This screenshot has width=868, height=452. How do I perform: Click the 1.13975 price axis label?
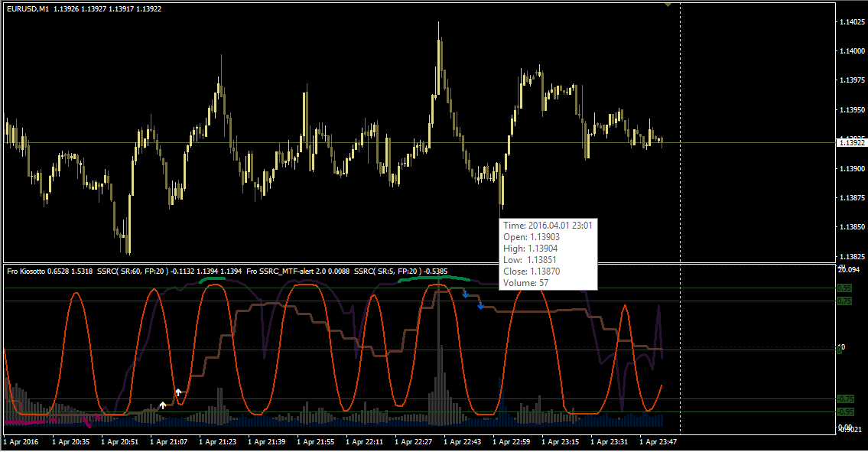pyautogui.click(x=852, y=80)
